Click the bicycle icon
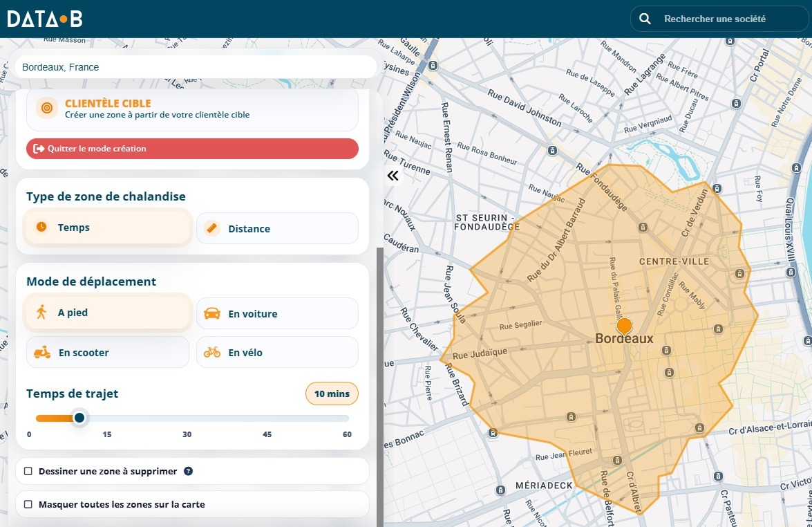Viewport: 812px width, 527px height. [211, 352]
